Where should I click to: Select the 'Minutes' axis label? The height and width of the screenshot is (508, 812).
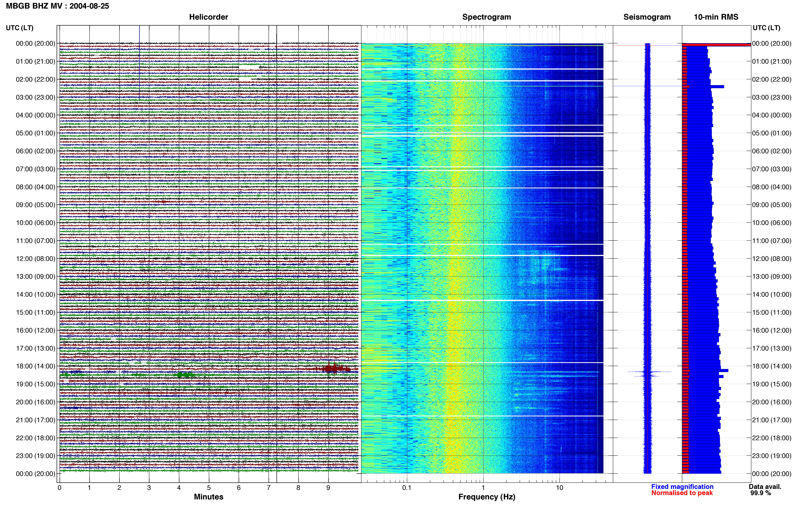coord(209,497)
